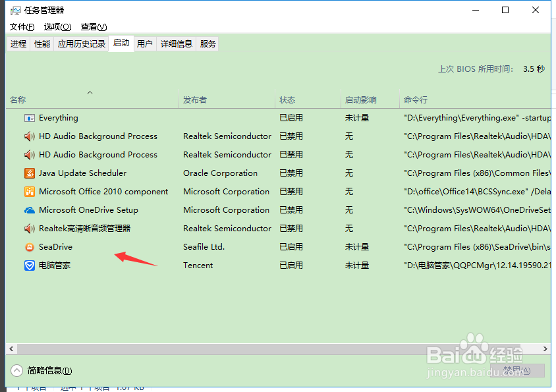The image size is (556, 392).
Task: Click the 上次 BIOS 所用时间 3.5 秒 value
Action: 534,69
